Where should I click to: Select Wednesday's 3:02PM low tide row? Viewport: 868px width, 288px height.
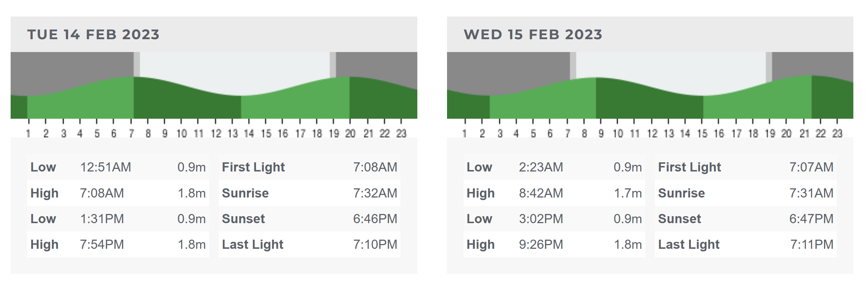coord(554,219)
